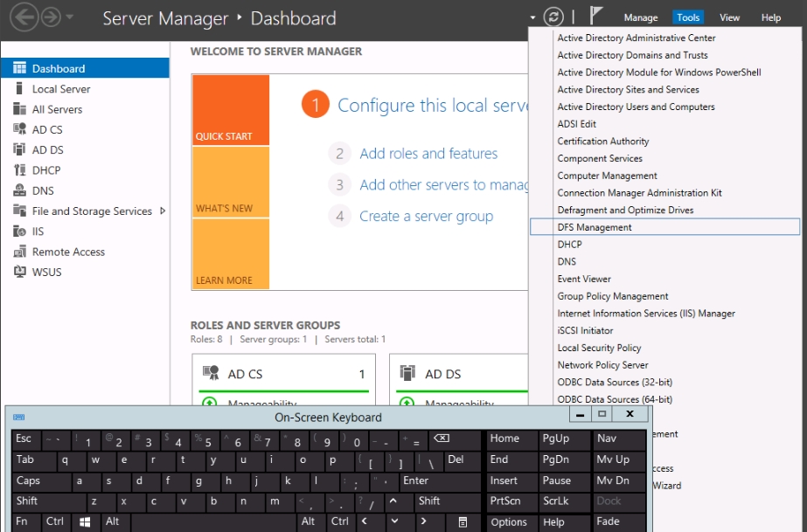Image resolution: width=807 pixels, height=532 pixels.
Task: Toggle the left Shift key
Action: tap(49, 501)
